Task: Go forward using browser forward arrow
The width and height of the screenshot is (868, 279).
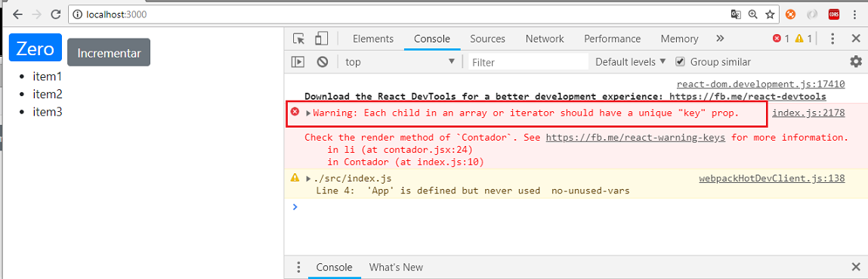Action: click(x=36, y=15)
